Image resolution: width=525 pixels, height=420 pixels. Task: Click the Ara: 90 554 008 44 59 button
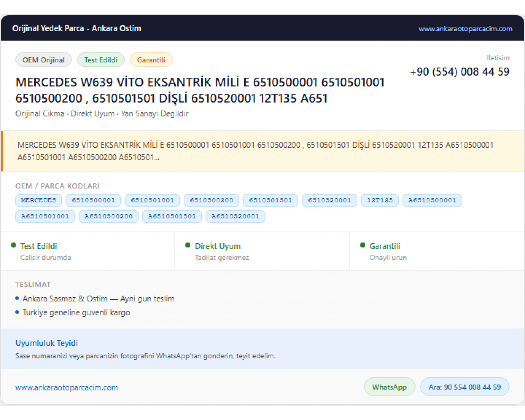click(465, 387)
